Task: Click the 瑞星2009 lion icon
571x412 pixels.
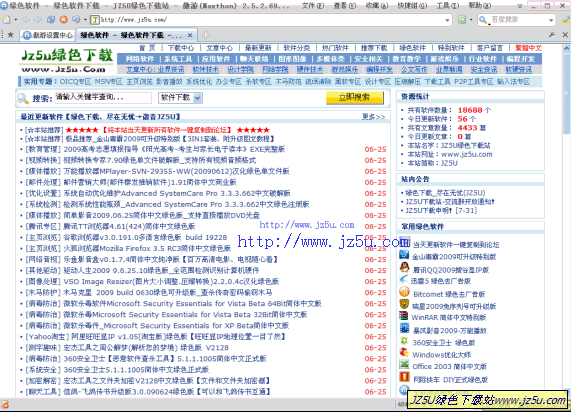Action: (x=404, y=304)
